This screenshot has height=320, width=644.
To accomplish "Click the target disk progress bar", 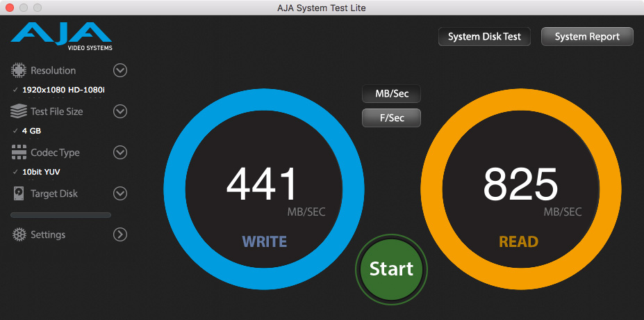I will point(60,215).
